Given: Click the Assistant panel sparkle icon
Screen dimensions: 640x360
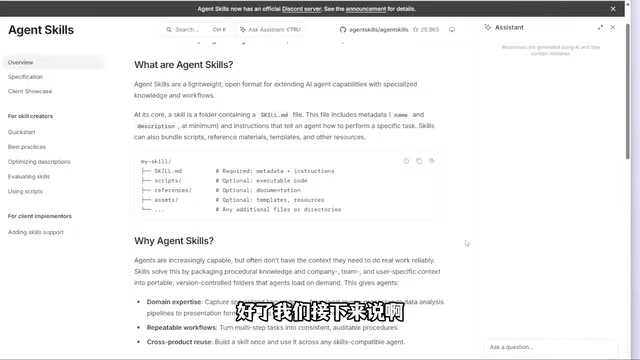Looking at the screenshot, I should 488,27.
